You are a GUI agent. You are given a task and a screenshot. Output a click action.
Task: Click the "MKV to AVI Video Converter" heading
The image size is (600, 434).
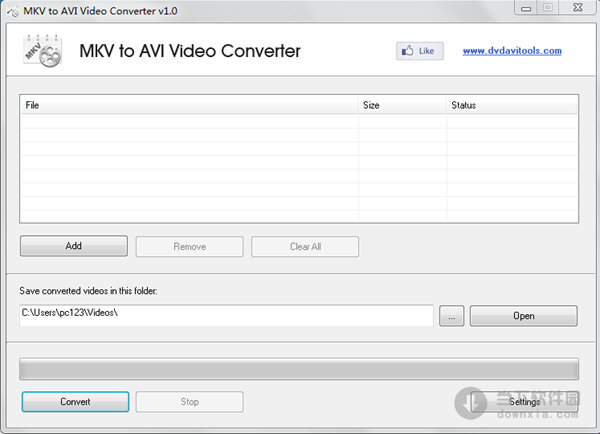click(190, 51)
